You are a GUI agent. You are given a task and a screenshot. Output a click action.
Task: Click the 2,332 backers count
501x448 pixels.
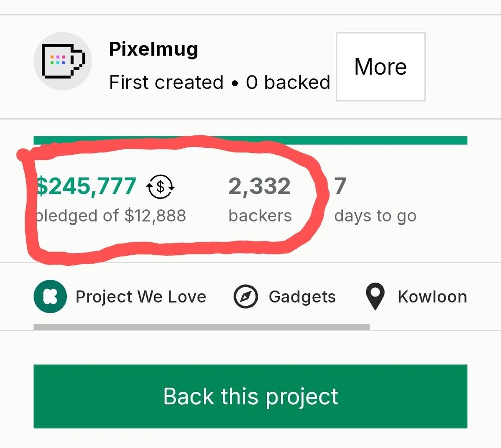[259, 186]
